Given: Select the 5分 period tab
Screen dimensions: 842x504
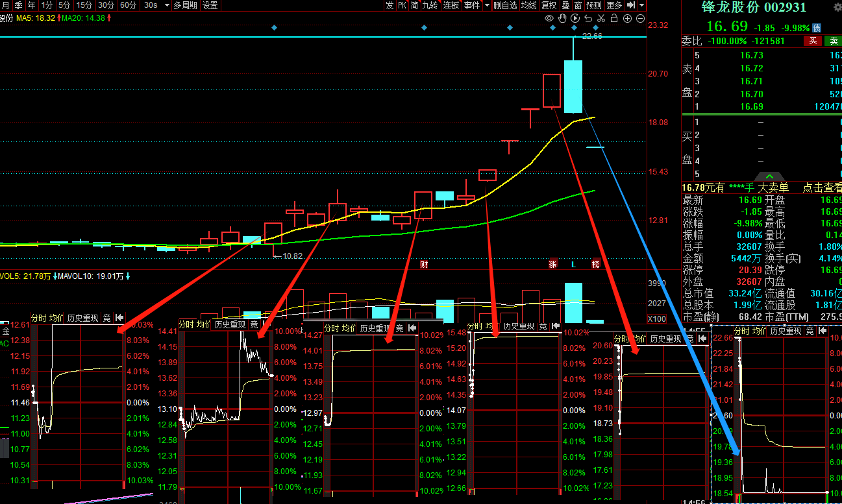Looking at the screenshot, I should click(64, 5).
